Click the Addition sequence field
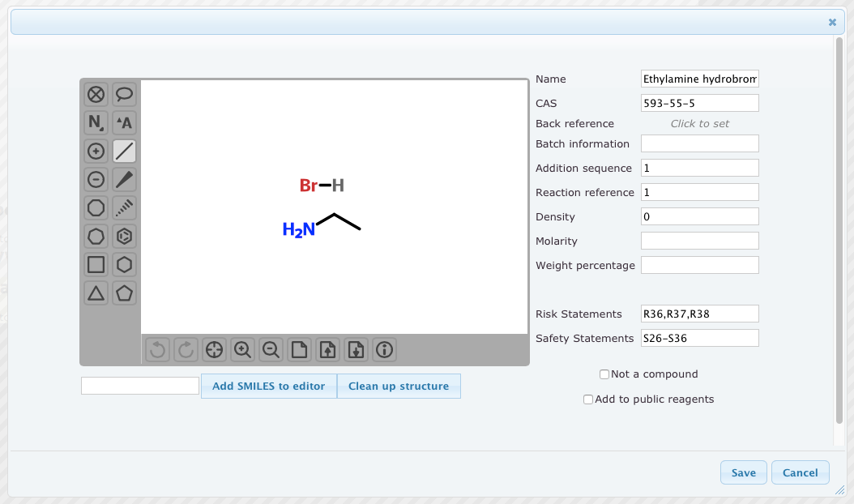854x504 pixels. coord(700,168)
